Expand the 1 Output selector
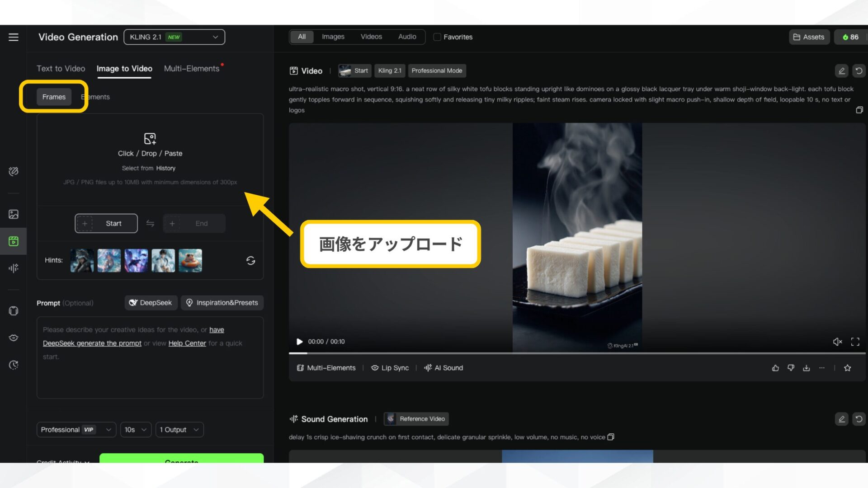 tap(179, 429)
